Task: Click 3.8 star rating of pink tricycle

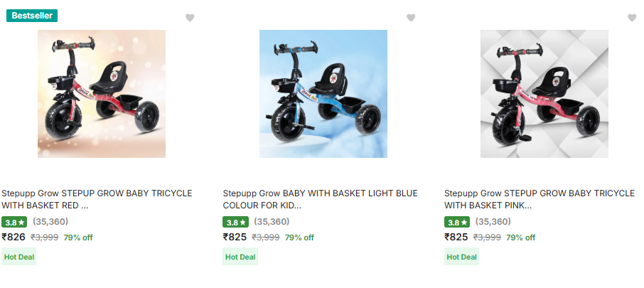Action: click(456, 222)
